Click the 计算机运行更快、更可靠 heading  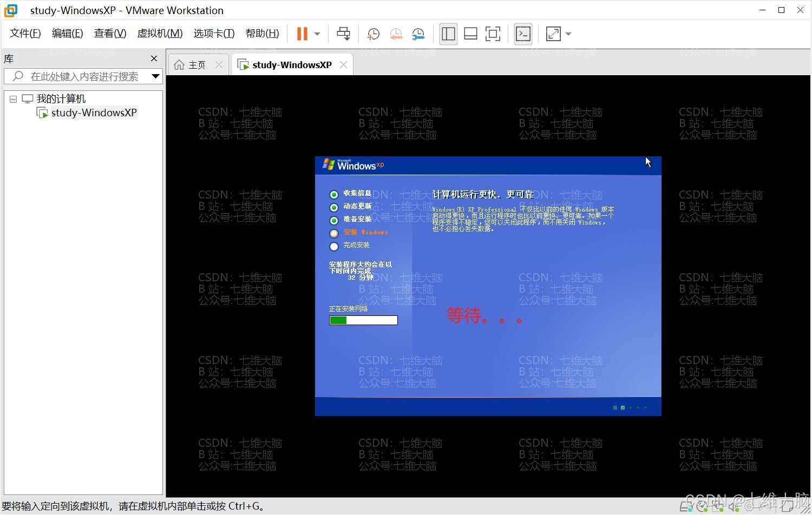(483, 195)
